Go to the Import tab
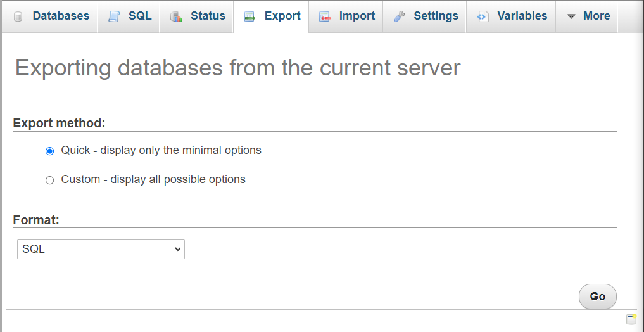 [346, 16]
